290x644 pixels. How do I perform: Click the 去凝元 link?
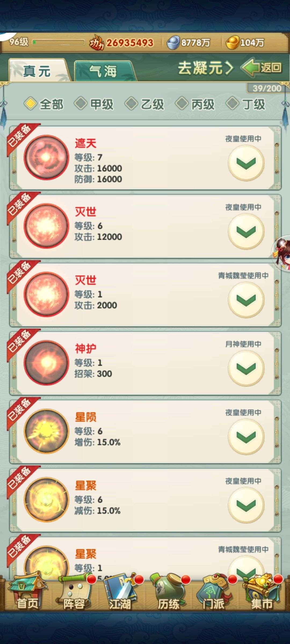click(206, 68)
